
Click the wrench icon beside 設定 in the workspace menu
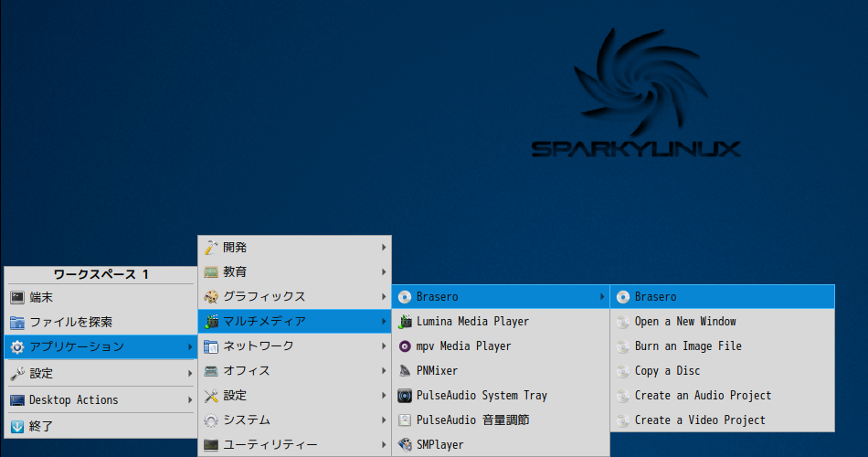17,373
